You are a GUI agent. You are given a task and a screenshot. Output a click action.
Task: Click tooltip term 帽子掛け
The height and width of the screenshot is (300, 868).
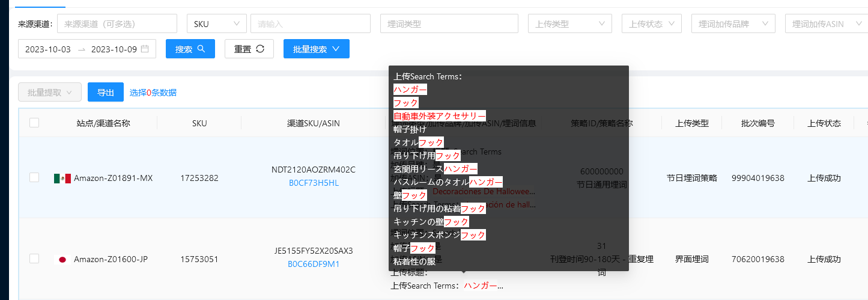(x=410, y=129)
